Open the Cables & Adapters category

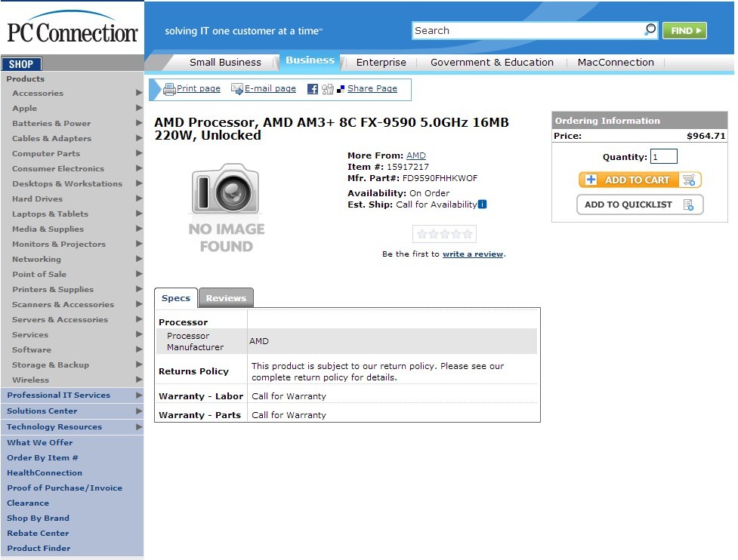[52, 138]
